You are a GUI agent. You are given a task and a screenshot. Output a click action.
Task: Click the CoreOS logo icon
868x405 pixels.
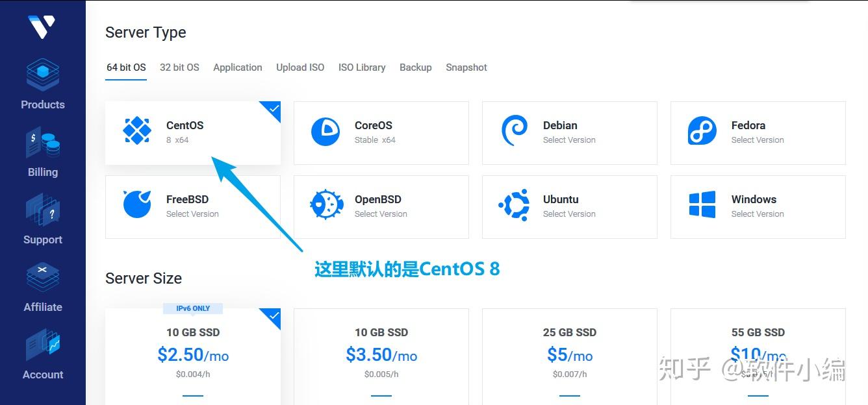pyautogui.click(x=325, y=132)
